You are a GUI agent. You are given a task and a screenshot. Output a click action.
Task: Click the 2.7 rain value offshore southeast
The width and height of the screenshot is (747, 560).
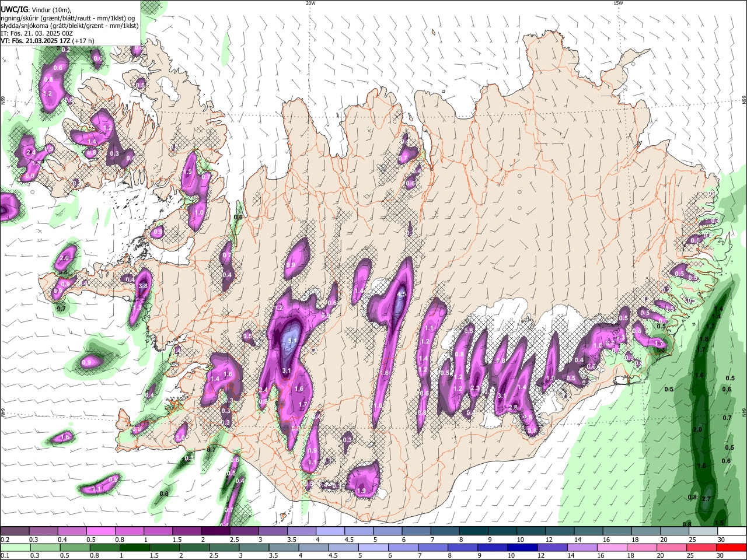706,499
